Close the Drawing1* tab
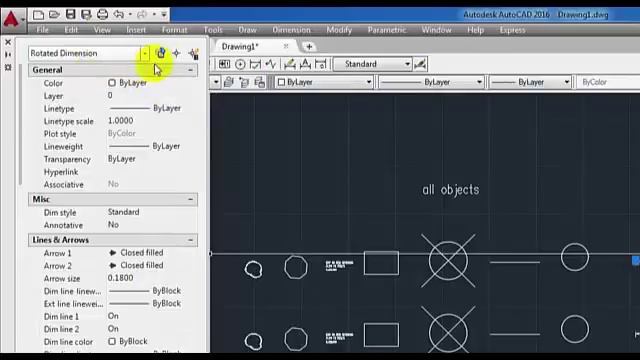This screenshot has height=360, width=640. 286,46
